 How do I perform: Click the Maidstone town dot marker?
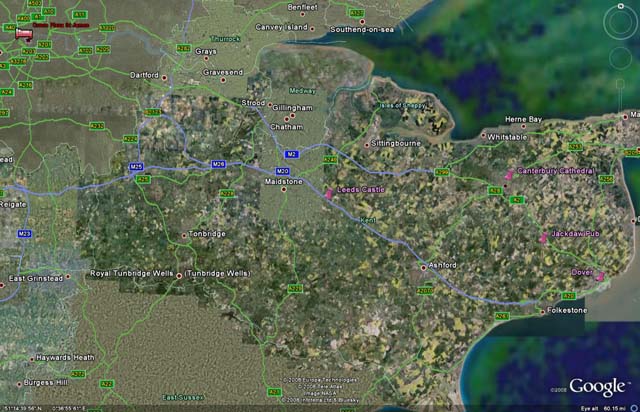point(284,189)
